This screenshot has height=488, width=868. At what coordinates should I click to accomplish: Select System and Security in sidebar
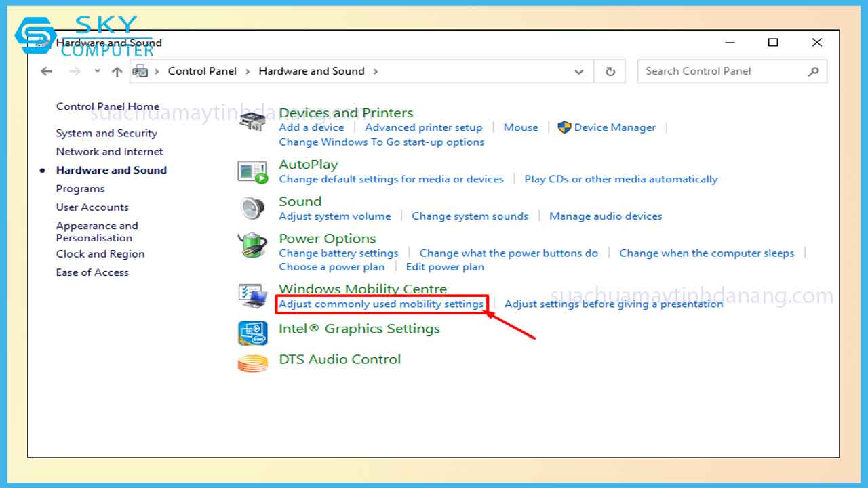click(x=106, y=133)
